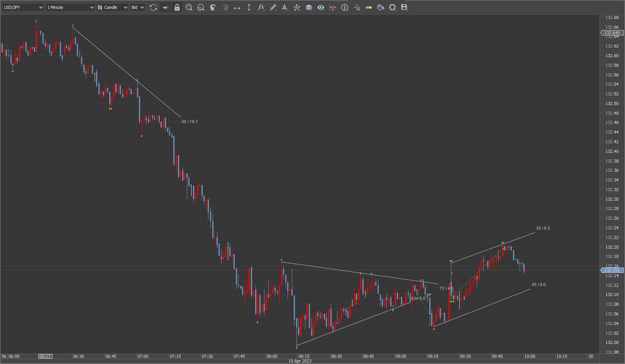Open the Bid price side dropdown
Viewport: 625px width, 364px height.
click(x=137, y=7)
